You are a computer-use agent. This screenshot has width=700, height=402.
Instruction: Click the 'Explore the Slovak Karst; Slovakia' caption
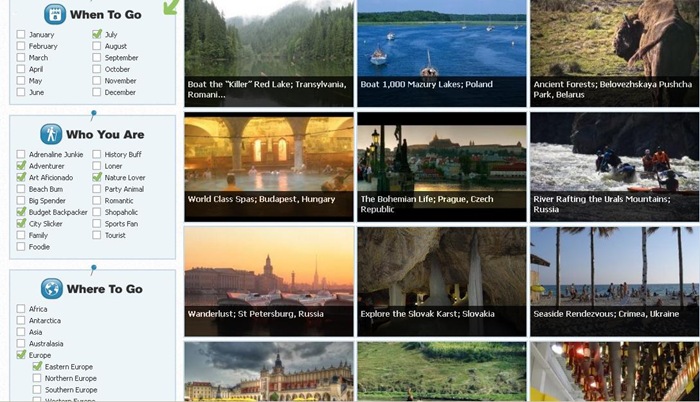[x=427, y=314]
